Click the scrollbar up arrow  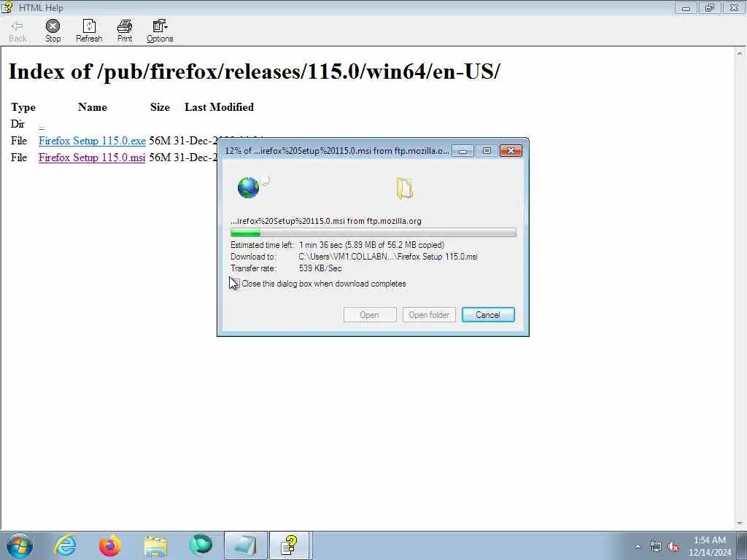(741, 53)
